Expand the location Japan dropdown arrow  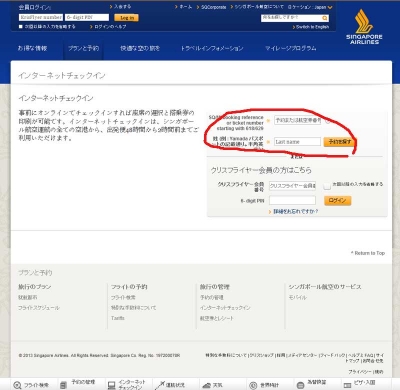[330, 7]
